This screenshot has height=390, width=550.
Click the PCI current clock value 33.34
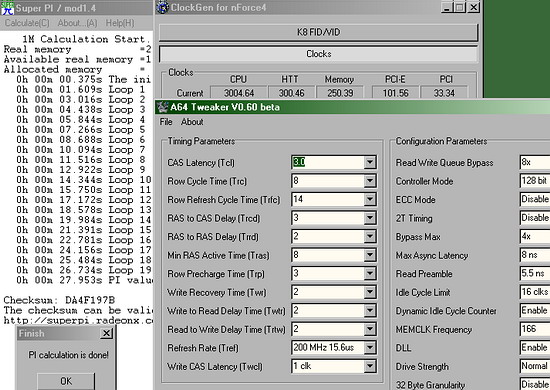pos(444,93)
